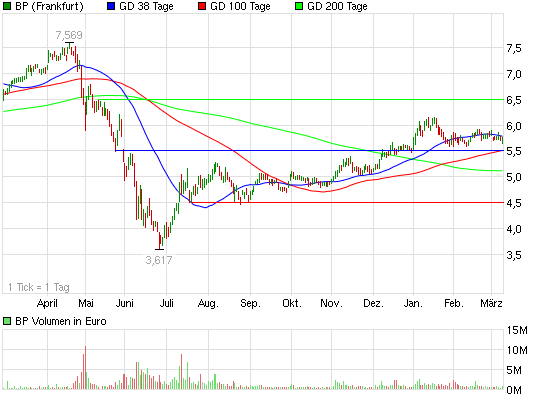The width and height of the screenshot is (535, 396).
Task: Click the 'Okt.' month axis label
Action: [292, 303]
